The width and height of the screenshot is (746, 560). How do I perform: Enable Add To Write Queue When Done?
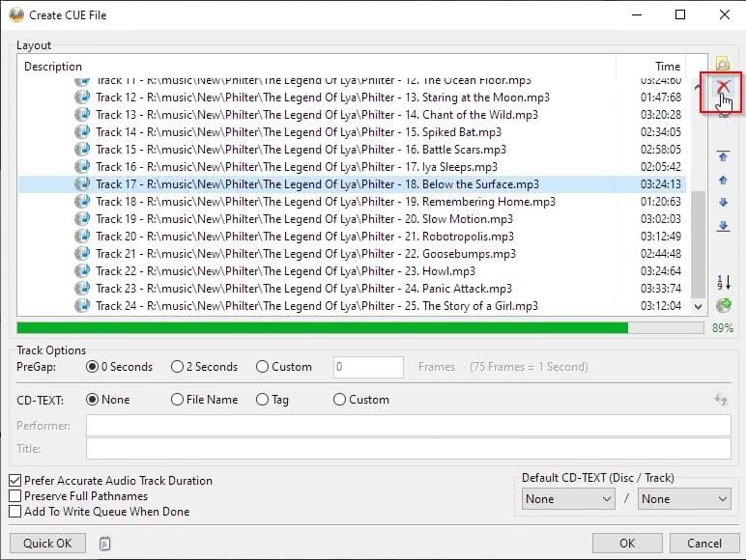100,512
